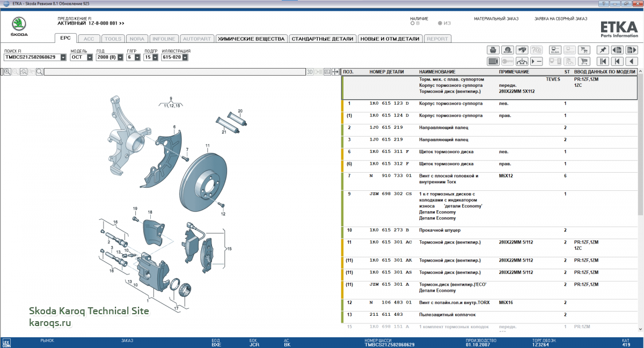
Task: Switch to the ХИМИЧЕСКИЕ ВЕЩЕСТВА tab
Action: [251, 39]
